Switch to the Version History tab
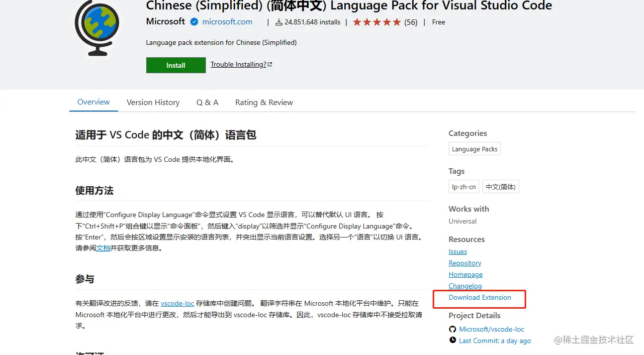Image resolution: width=644 pixels, height=355 pixels. (153, 103)
